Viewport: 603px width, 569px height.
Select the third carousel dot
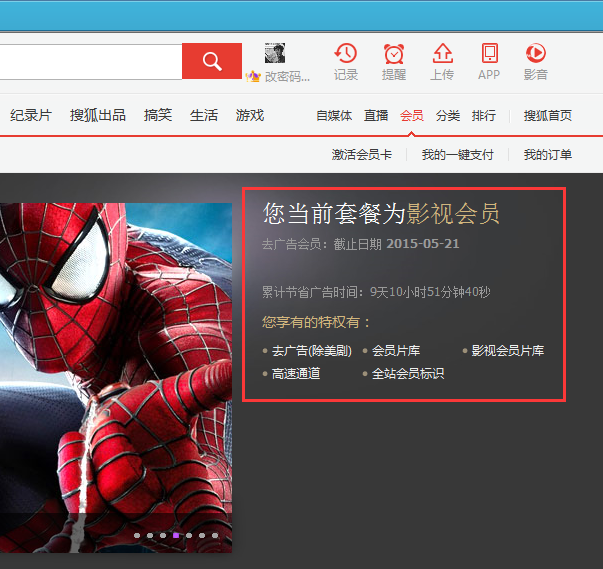point(163,536)
